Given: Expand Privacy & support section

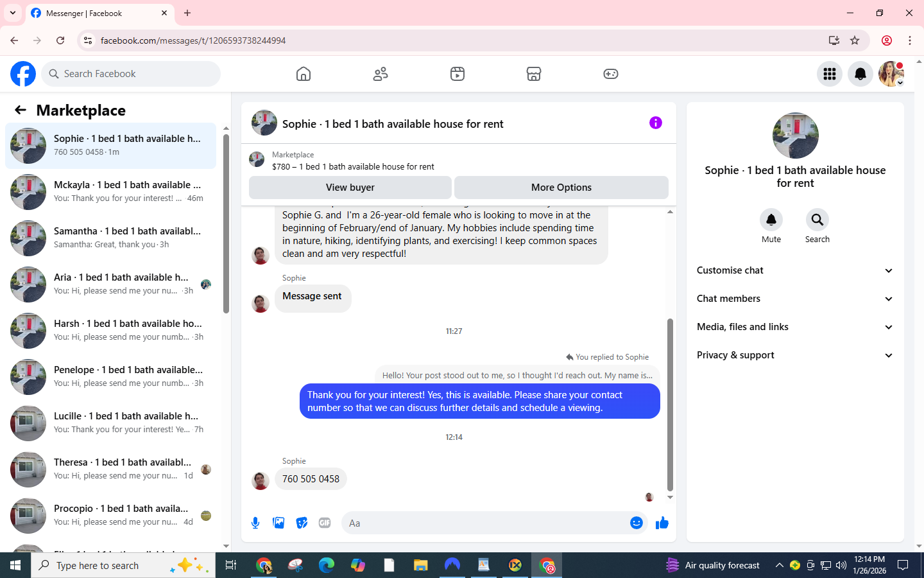Looking at the screenshot, I should pos(795,355).
